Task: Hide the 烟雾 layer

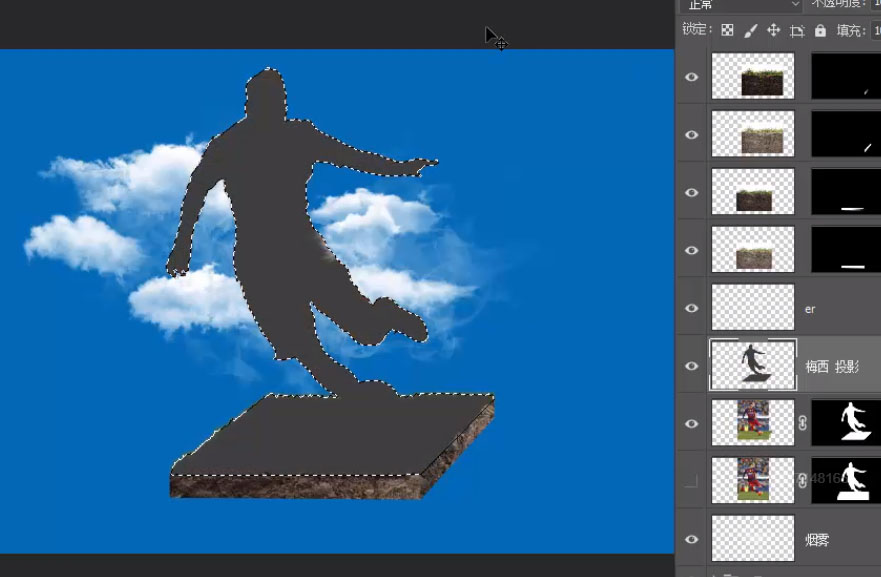Action: point(692,539)
